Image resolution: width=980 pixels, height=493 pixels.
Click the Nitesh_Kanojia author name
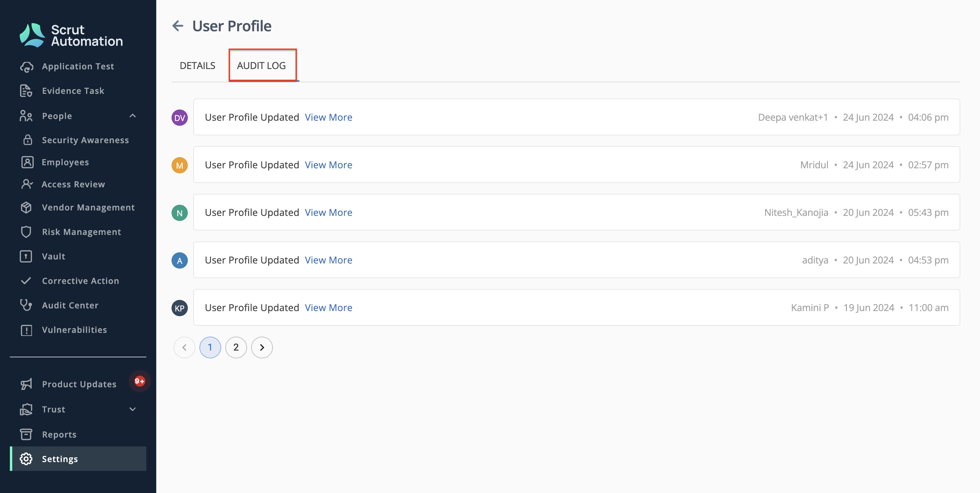point(796,213)
